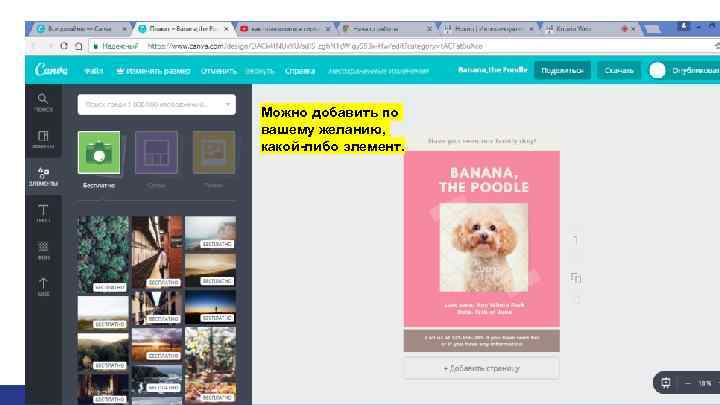Click the browser address bar URL
Image resolution: width=720 pixels, height=405 pixels.
(x=315, y=46)
